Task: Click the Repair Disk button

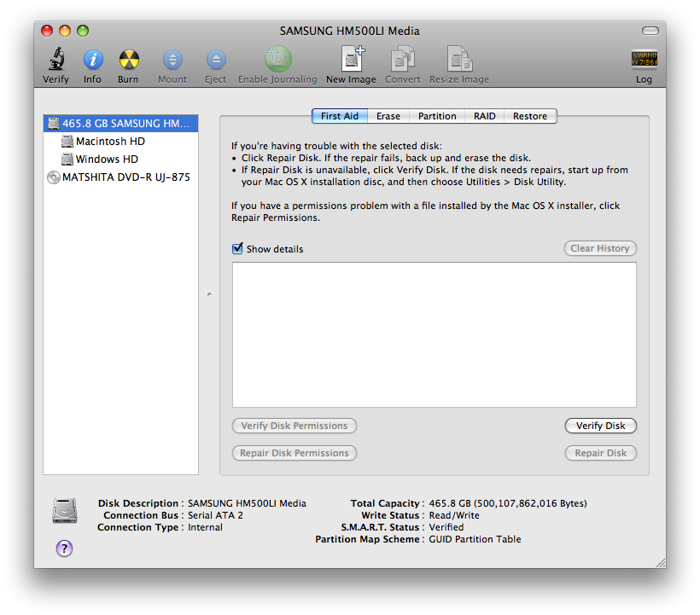Action: tap(600, 453)
